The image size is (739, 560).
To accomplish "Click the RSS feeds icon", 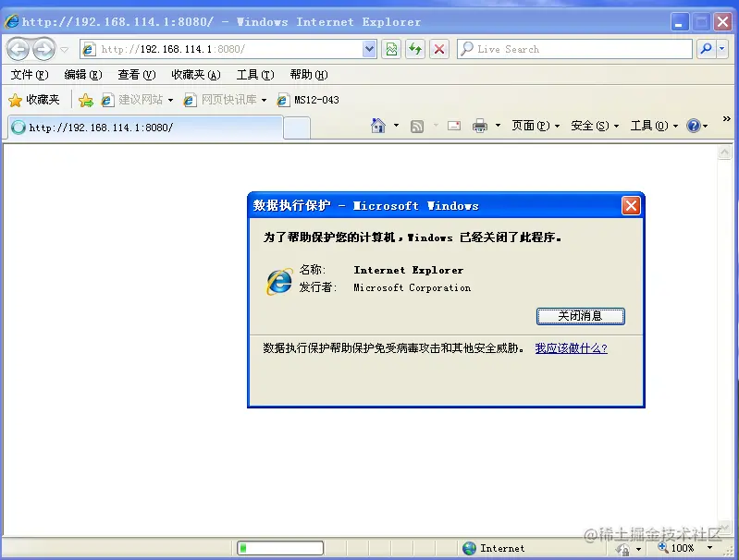I will click(x=416, y=126).
